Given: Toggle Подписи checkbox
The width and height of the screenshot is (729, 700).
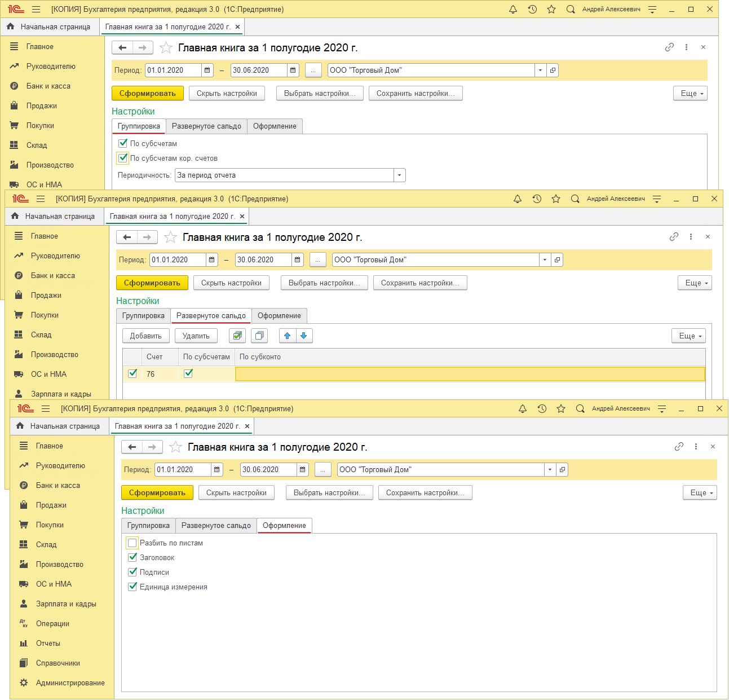Looking at the screenshot, I should (x=132, y=572).
